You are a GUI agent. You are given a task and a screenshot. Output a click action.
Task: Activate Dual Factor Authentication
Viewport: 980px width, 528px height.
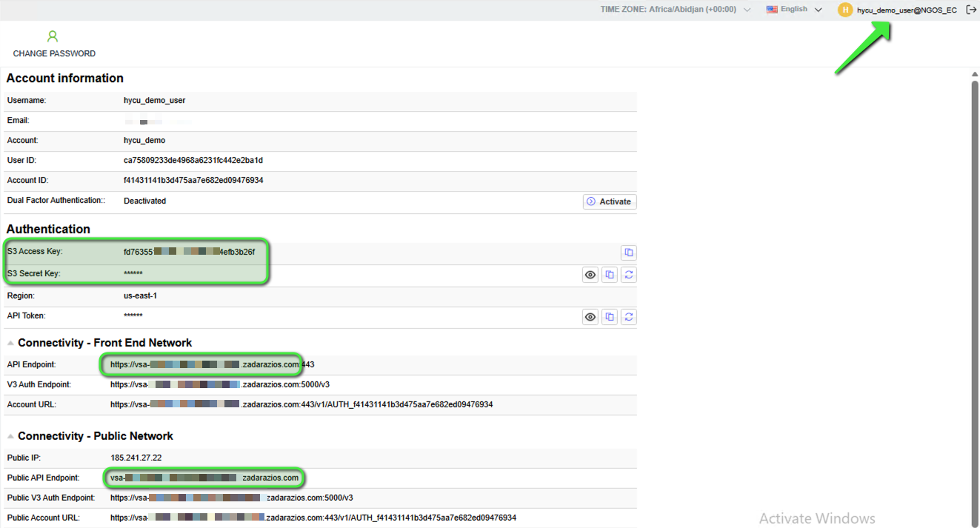click(609, 201)
